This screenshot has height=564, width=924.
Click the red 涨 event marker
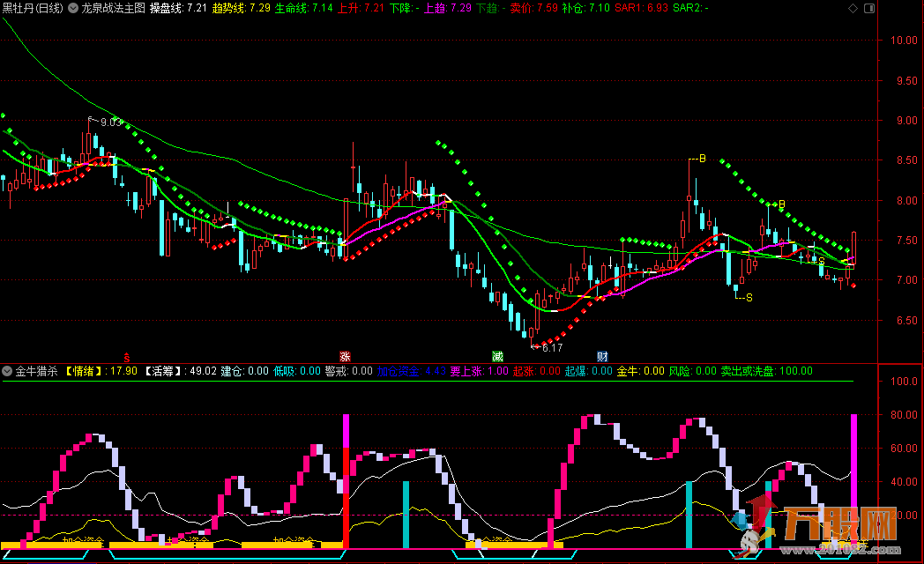[345, 357]
